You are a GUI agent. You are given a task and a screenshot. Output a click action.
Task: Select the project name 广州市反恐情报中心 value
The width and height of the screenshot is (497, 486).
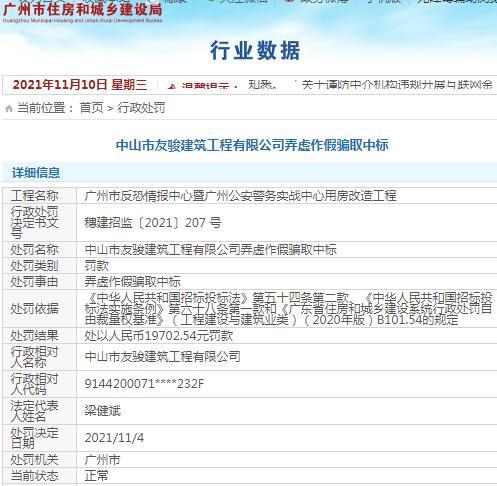[241, 196]
